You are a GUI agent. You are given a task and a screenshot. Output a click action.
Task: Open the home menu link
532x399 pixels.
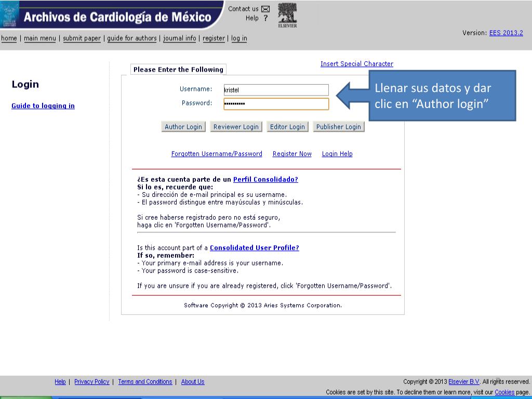(9, 38)
